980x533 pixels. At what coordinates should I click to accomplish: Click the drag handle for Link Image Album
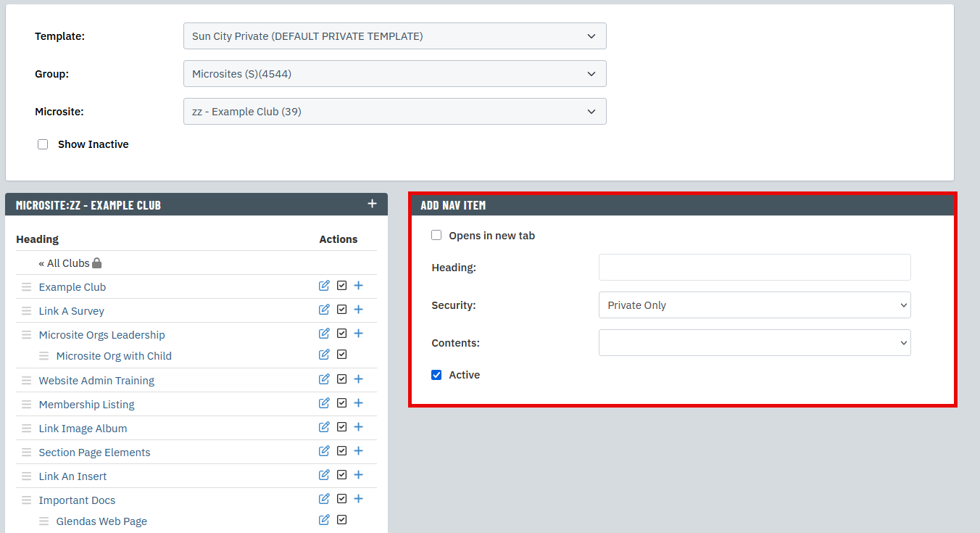(27, 429)
